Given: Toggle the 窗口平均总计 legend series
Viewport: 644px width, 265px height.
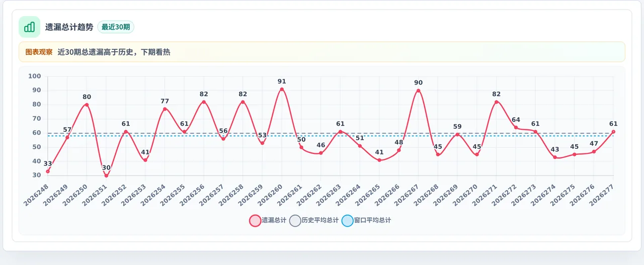Looking at the screenshot, I should (366, 220).
